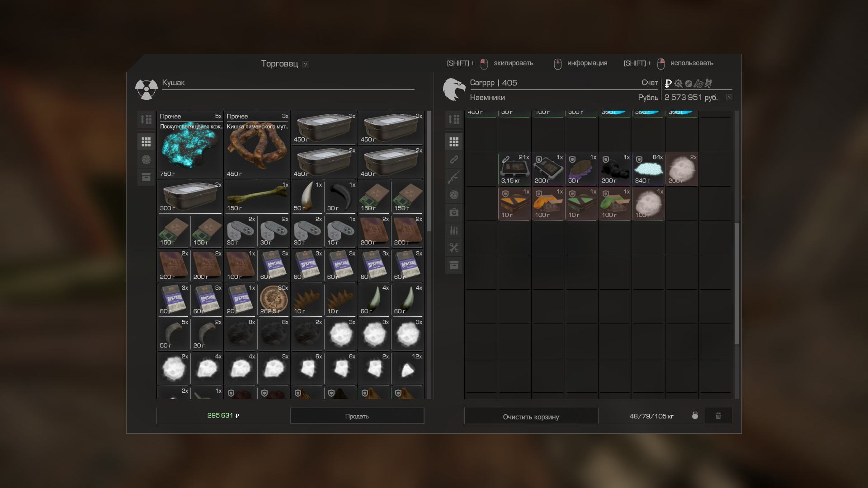Select the 1x case item 200 г with shield
The height and width of the screenshot is (488, 868).
coord(548,169)
